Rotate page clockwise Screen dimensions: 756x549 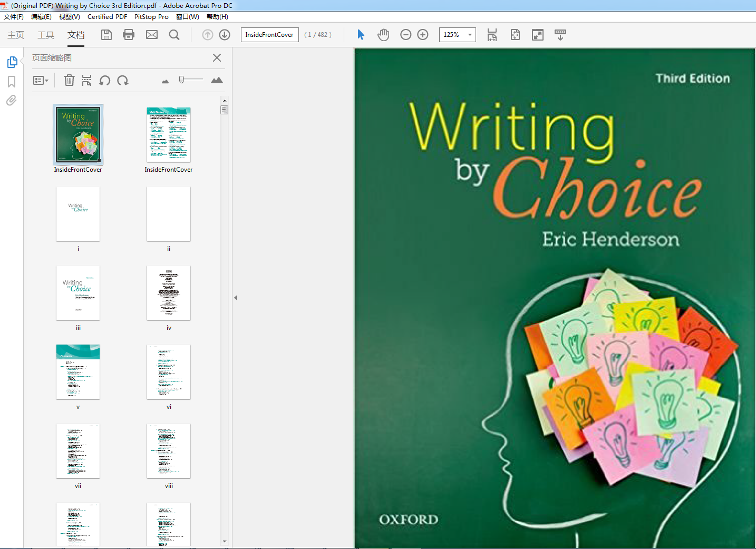point(123,80)
